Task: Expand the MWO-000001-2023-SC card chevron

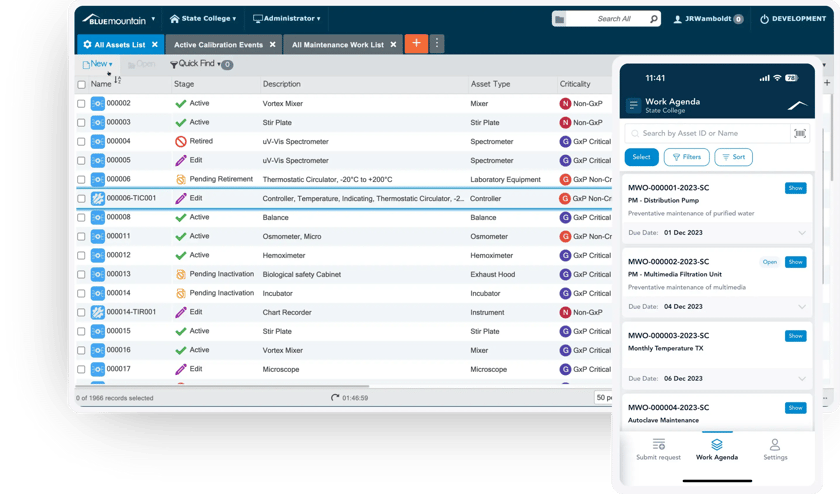Action: [x=801, y=233]
